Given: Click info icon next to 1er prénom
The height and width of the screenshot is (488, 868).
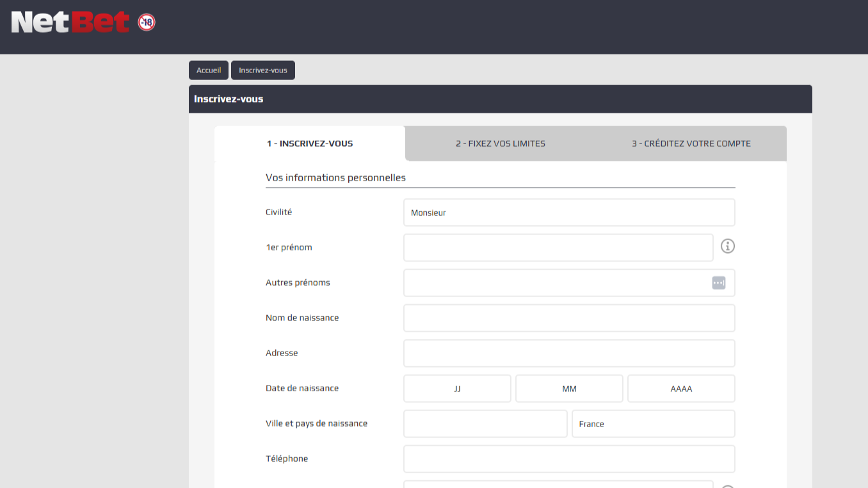Looking at the screenshot, I should [x=728, y=246].
